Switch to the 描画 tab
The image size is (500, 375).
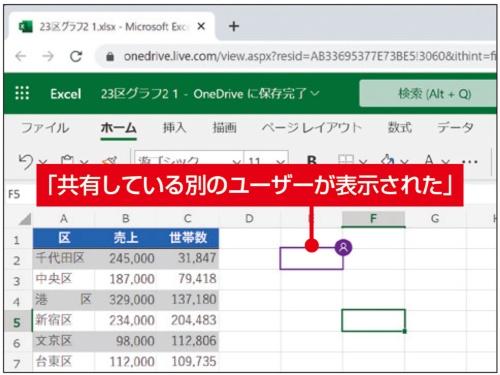[225, 128]
